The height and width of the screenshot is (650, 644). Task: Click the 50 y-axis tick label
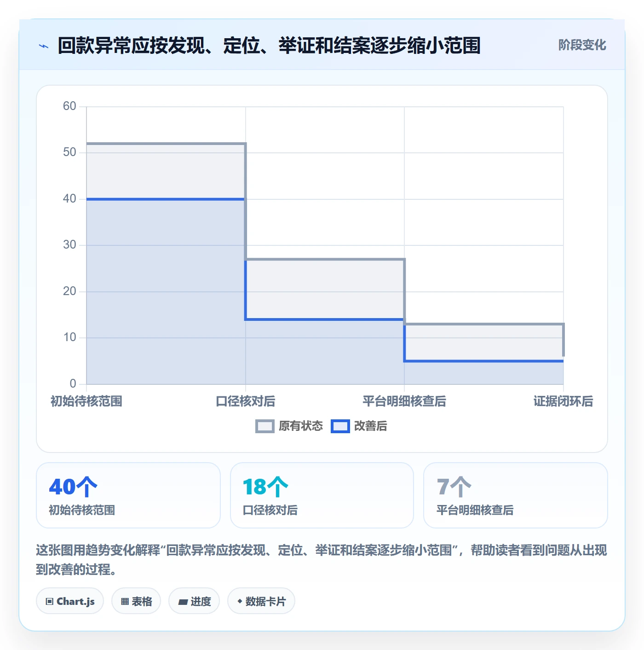[69, 152]
